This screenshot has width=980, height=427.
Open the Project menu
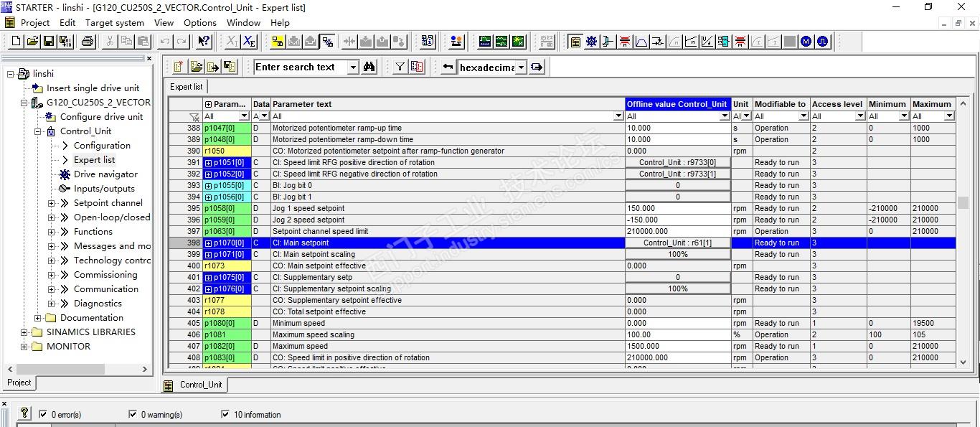coord(35,22)
